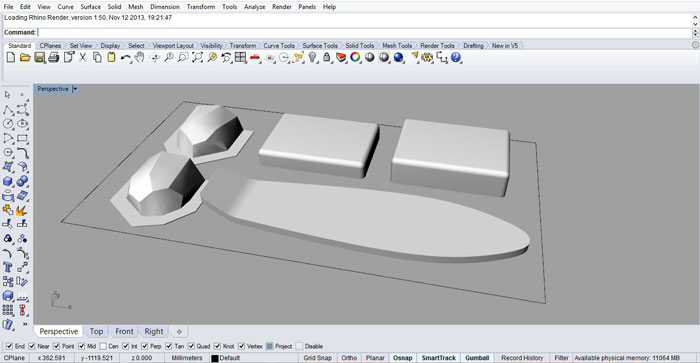Open the Help question mark icon
700x363 pixels.
[456, 57]
